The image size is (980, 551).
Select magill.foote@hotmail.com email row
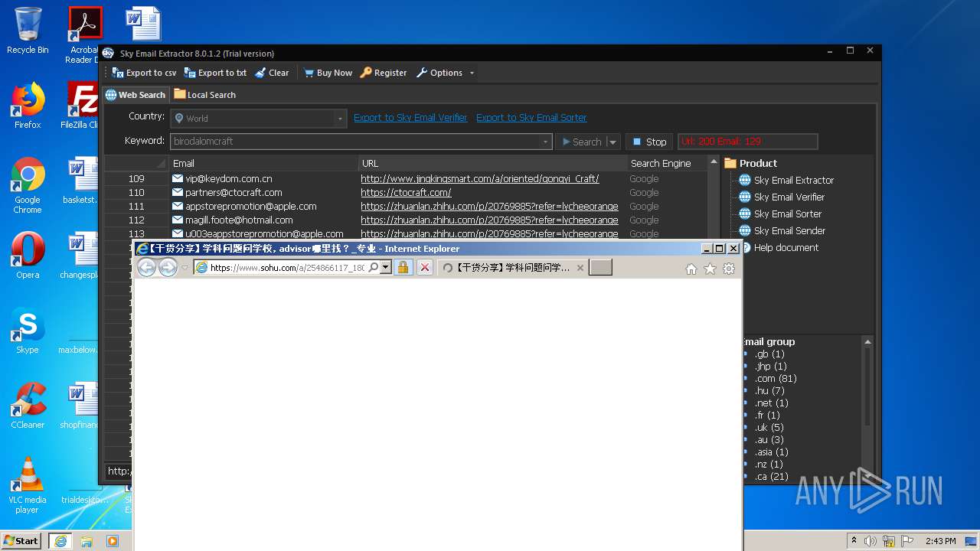coord(239,220)
